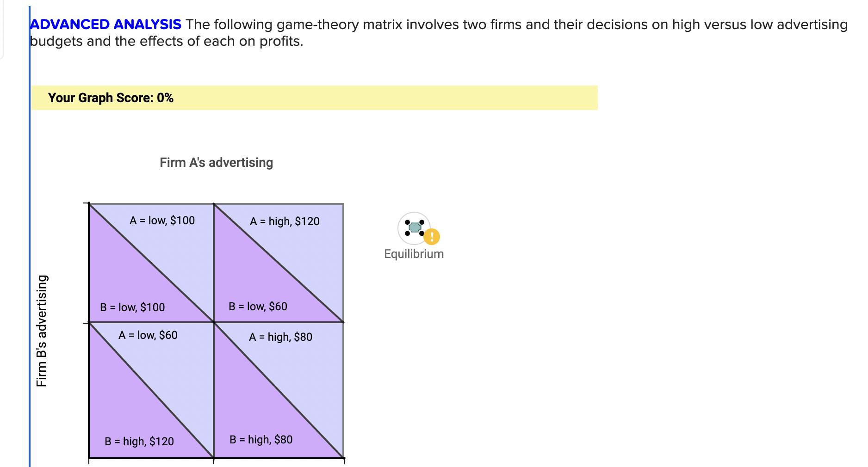
Task: Click the 'Firm B's advertising' row label
Action: point(43,329)
